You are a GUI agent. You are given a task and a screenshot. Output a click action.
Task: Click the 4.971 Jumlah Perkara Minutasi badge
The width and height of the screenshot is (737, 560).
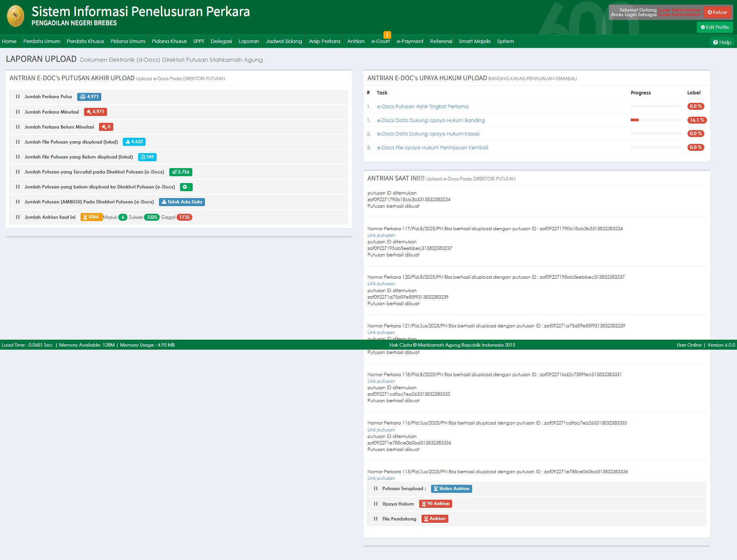[95, 112]
